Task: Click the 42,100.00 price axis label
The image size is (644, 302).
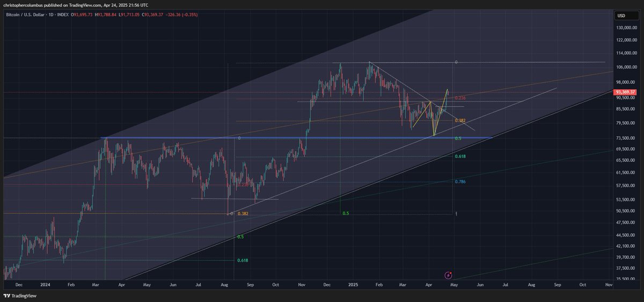Action: pos(627,246)
